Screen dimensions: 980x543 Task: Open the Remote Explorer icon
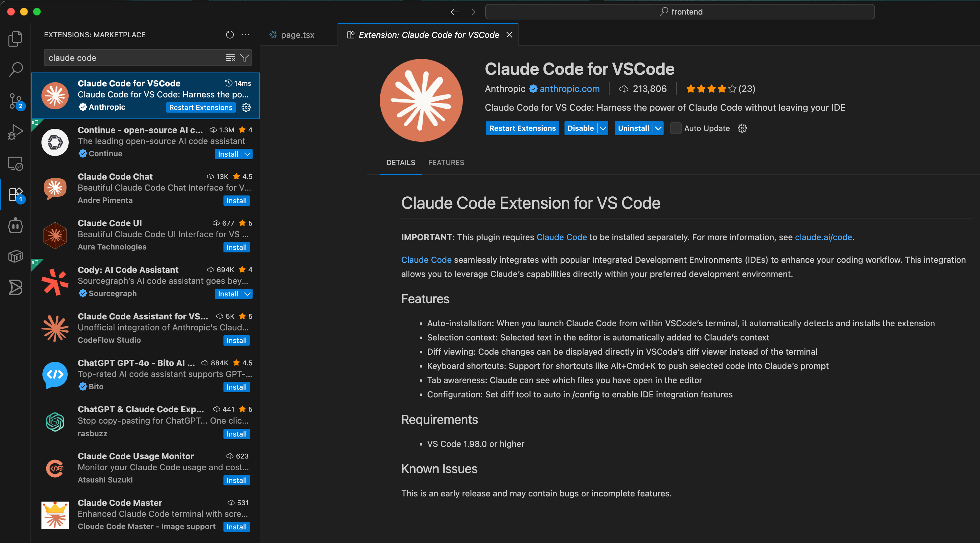(15, 163)
